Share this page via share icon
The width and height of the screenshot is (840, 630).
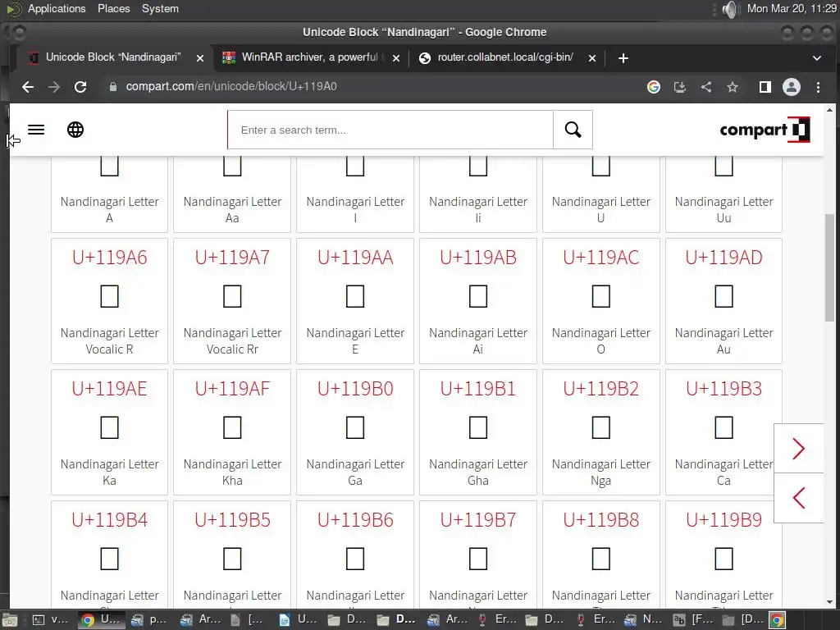[706, 87]
